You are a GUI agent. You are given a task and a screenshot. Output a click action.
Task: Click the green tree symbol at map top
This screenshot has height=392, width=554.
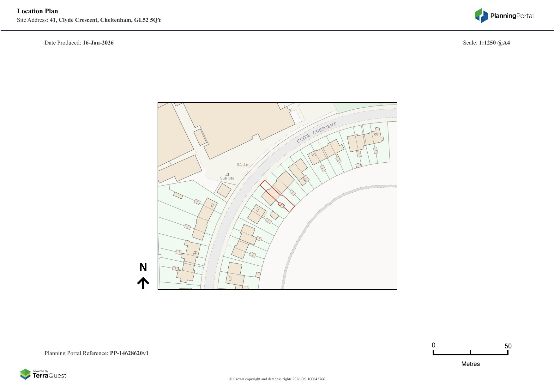(x=381, y=104)
